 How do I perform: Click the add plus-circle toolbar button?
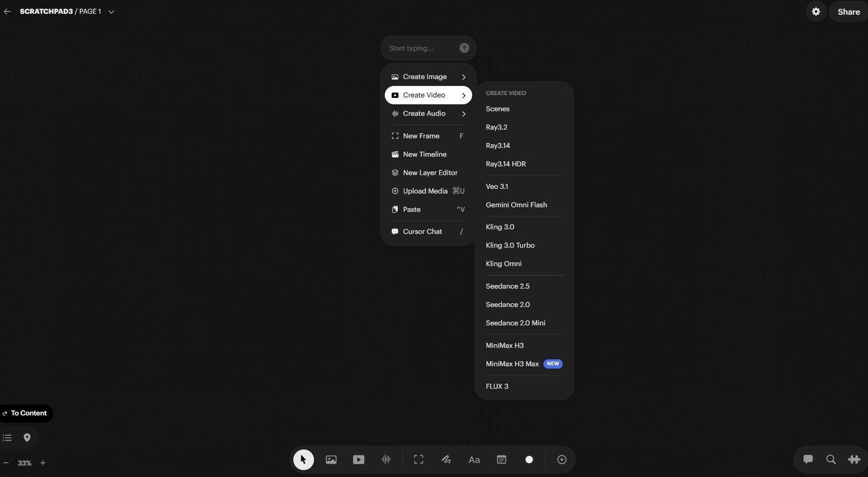(x=562, y=460)
